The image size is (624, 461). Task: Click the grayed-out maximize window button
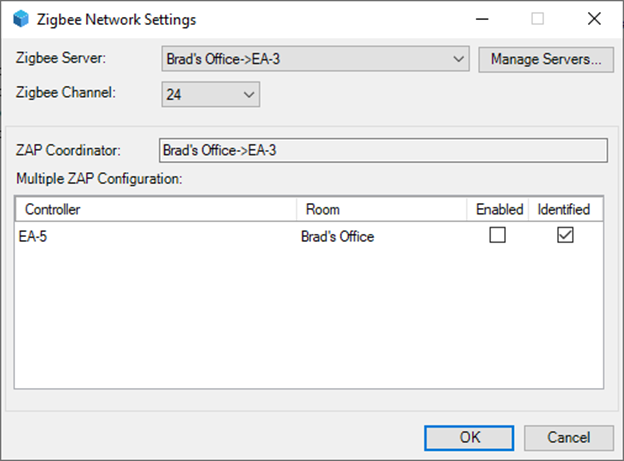point(538,19)
